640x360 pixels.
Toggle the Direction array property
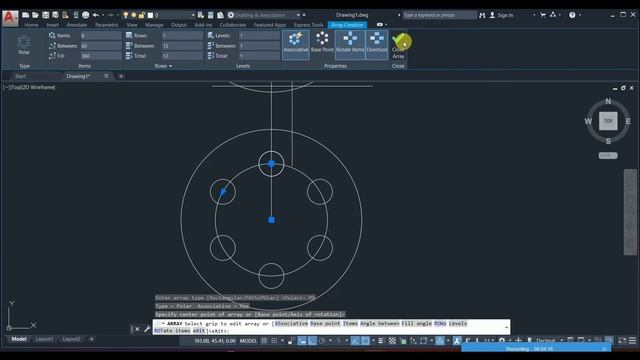coord(377,44)
